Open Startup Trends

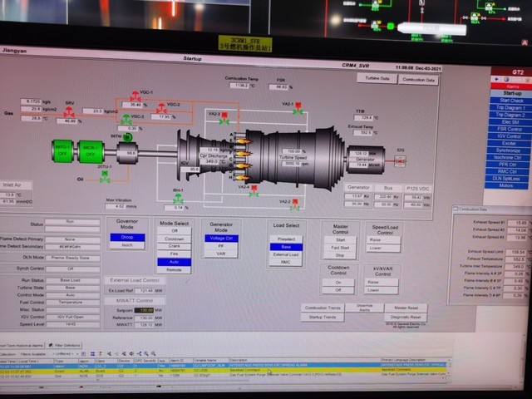point(323,317)
